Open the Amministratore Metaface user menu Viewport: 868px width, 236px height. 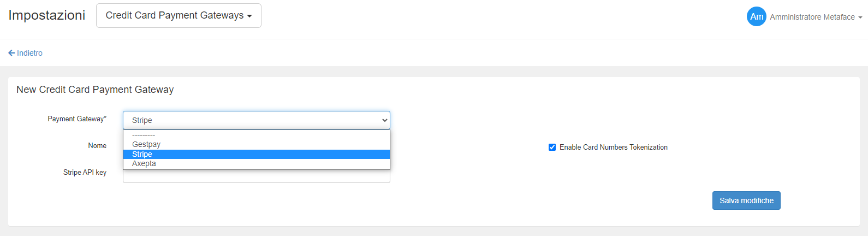tap(812, 17)
